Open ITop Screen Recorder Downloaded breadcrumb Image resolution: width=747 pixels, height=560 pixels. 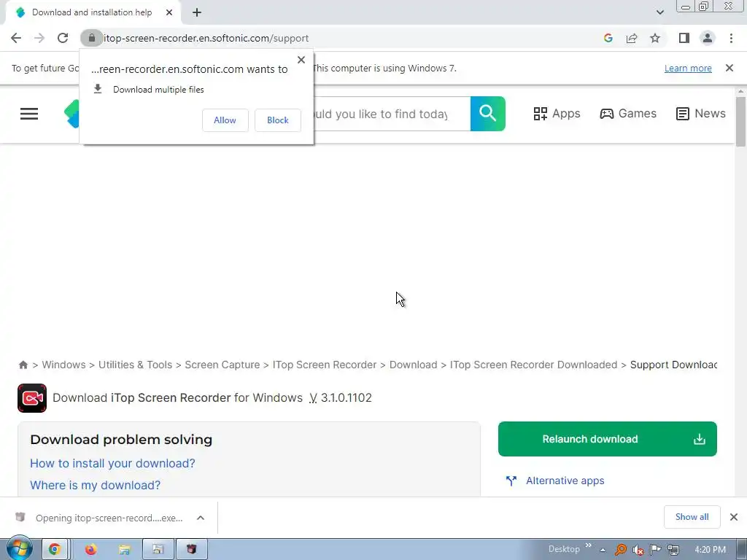533,365
